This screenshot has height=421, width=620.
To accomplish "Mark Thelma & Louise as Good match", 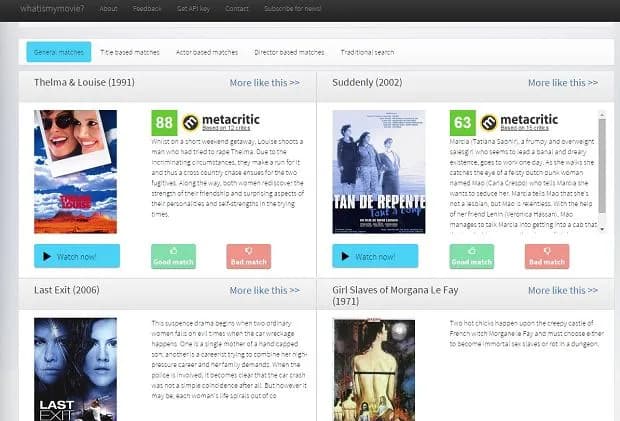I will pos(174,256).
